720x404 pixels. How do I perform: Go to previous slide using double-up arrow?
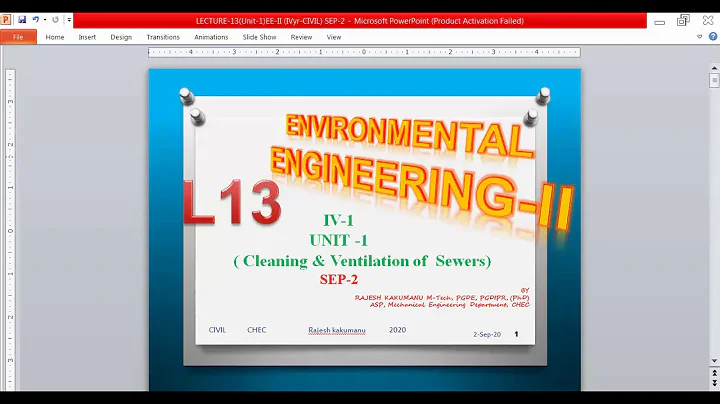pyautogui.click(x=714, y=373)
